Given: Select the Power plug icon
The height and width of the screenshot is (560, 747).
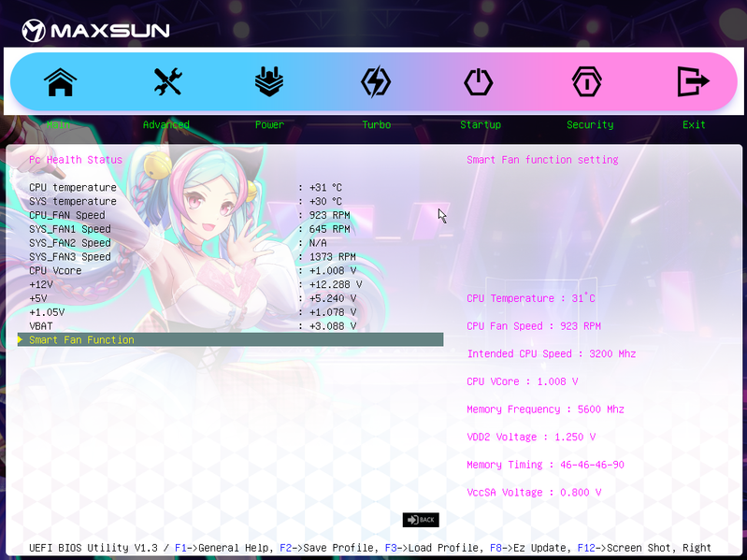Looking at the screenshot, I should point(269,81).
